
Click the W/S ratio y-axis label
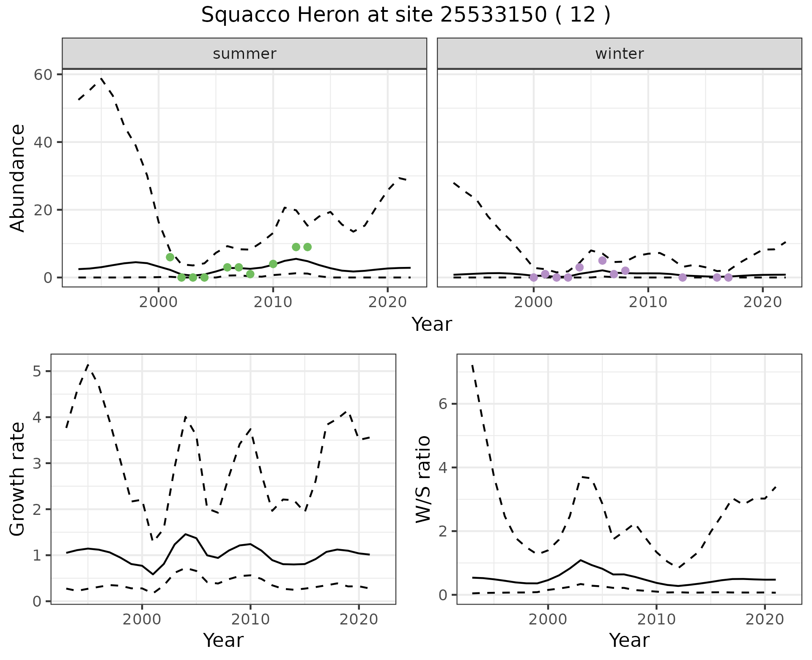point(423,479)
